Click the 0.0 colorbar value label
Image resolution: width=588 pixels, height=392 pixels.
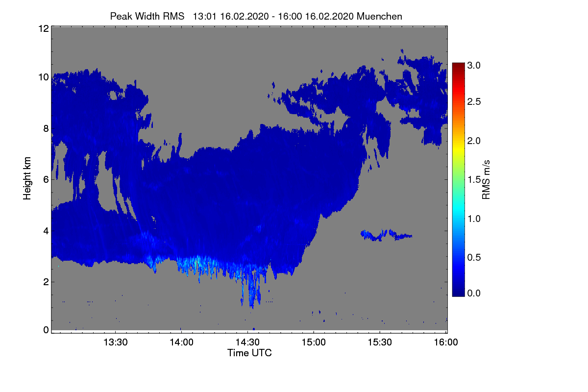pos(474,293)
